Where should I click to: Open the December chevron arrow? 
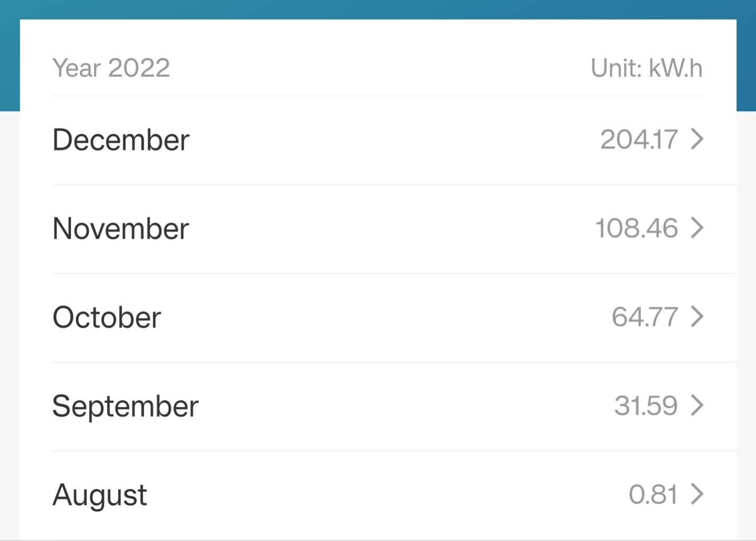point(697,140)
